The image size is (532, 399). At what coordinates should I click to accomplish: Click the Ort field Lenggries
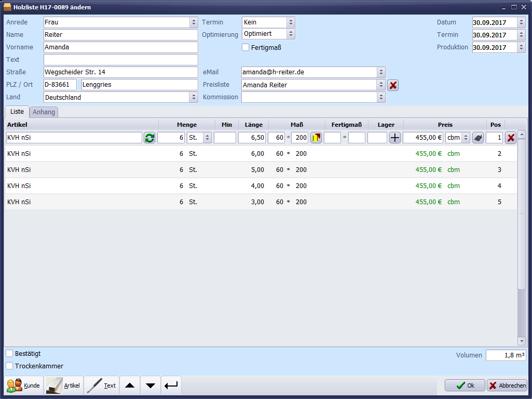coord(140,85)
